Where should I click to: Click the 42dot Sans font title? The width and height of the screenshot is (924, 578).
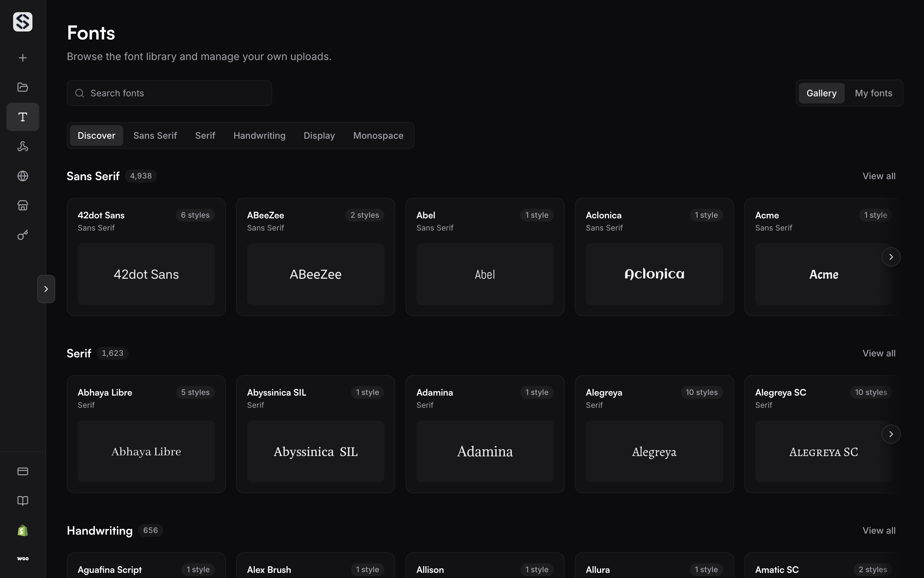tap(101, 215)
